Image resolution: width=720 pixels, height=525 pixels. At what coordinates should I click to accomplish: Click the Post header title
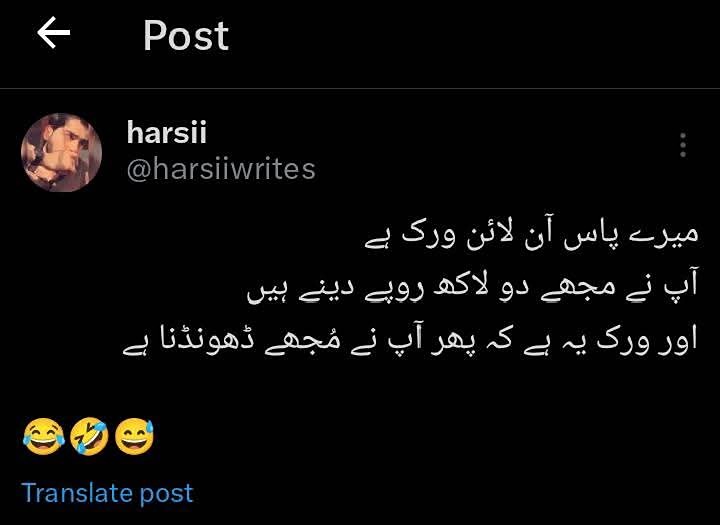[186, 36]
